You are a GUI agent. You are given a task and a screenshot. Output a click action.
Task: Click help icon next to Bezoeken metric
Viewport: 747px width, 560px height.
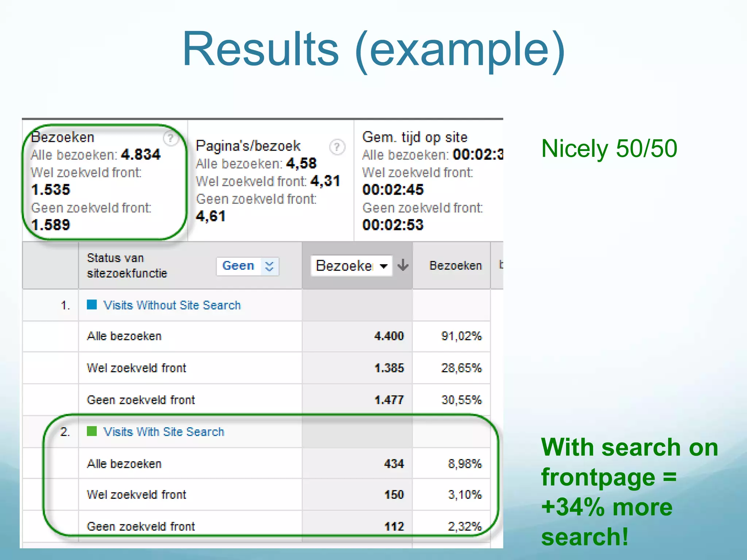170,139
